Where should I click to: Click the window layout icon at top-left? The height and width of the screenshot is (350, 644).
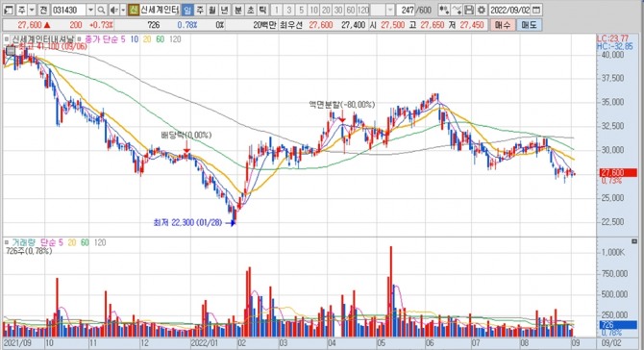pos(8,10)
